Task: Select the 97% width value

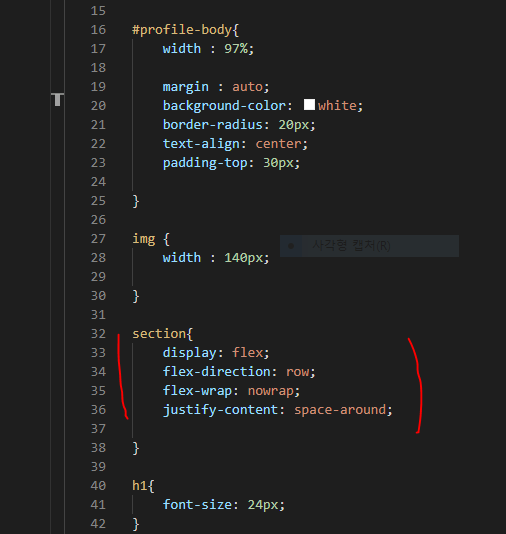Action: pyautogui.click(x=236, y=49)
